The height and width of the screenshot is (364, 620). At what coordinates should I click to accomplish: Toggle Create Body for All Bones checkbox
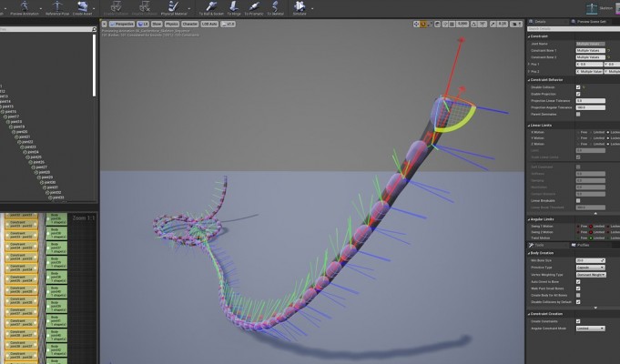(578, 295)
